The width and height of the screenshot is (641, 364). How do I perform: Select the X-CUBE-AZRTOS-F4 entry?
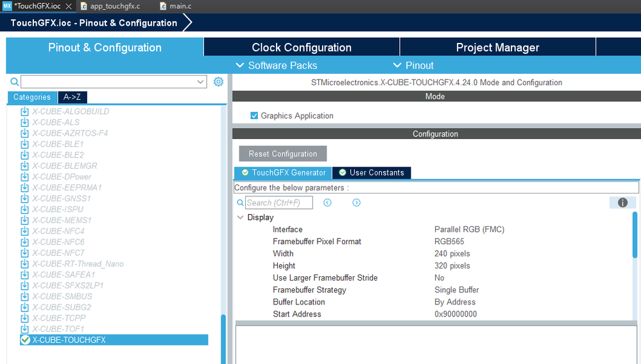click(70, 133)
